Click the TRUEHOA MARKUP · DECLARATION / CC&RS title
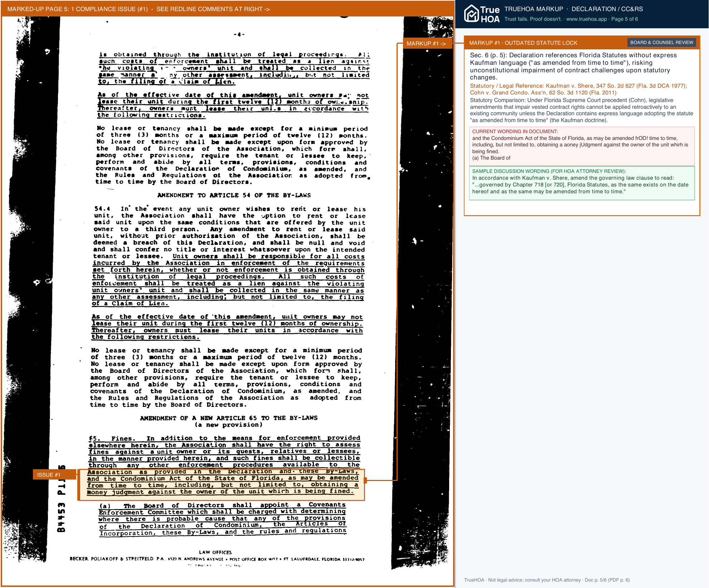This screenshot has width=709, height=588. click(573, 9)
